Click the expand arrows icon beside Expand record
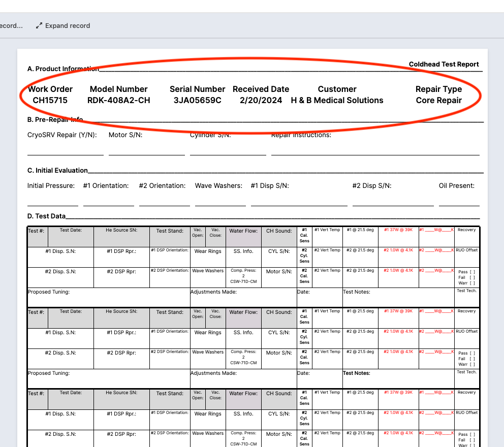Viewport: 504px width, 447px height. click(x=39, y=26)
